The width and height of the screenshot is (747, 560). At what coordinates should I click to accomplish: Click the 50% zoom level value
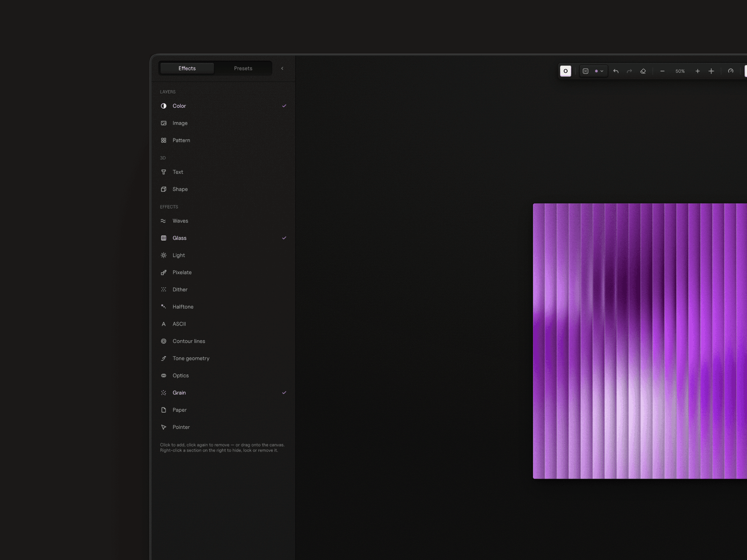point(680,71)
